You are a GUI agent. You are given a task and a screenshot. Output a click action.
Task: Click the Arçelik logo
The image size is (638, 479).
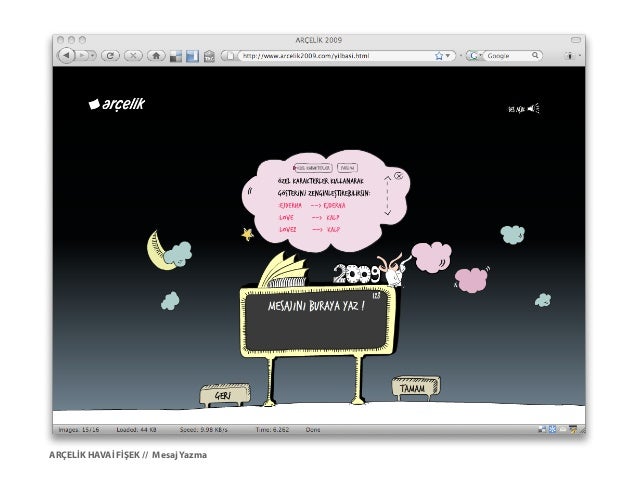[x=117, y=104]
